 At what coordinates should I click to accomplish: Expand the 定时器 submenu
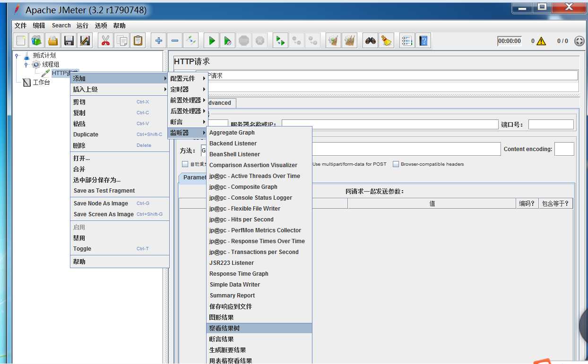tap(188, 89)
